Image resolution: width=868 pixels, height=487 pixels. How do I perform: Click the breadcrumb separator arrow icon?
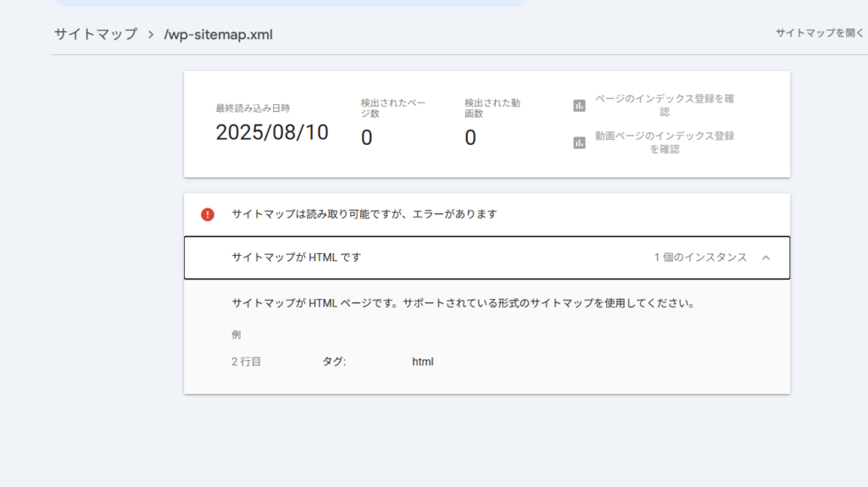click(151, 35)
